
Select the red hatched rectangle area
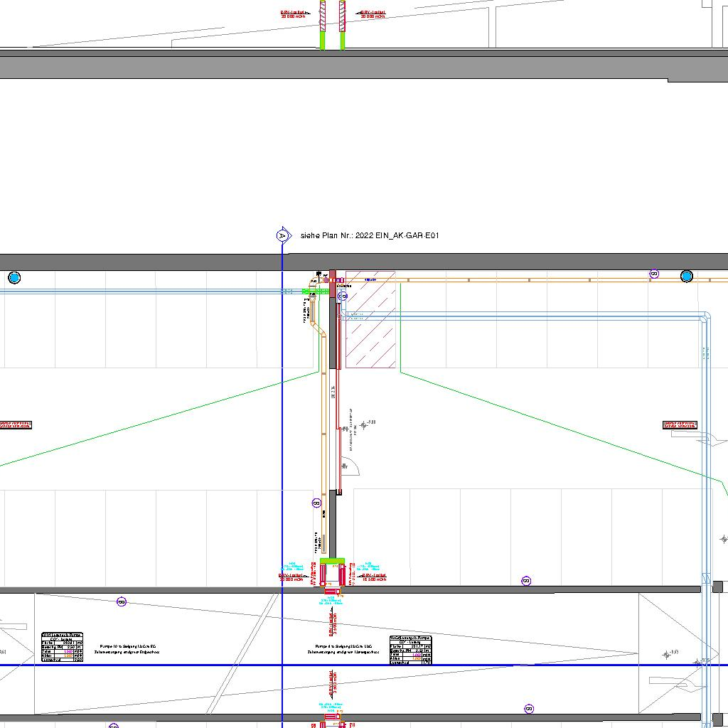pyautogui.click(x=370, y=320)
